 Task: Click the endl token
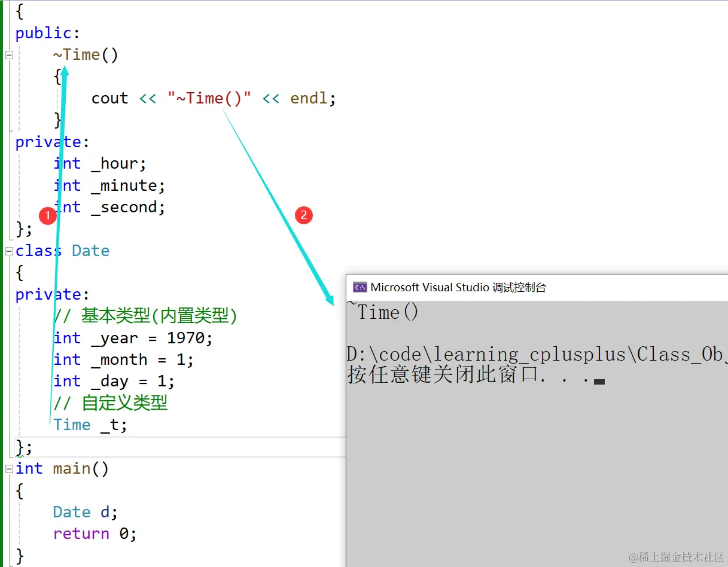309,99
